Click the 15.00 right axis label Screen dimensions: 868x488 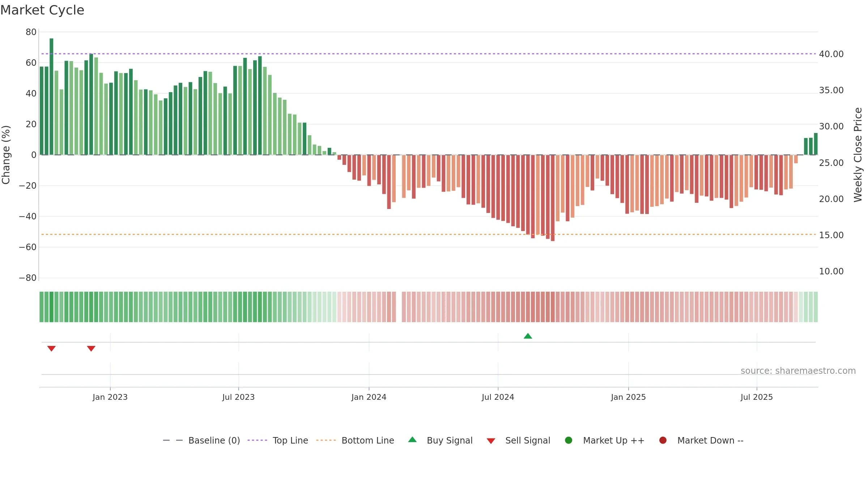coord(831,235)
